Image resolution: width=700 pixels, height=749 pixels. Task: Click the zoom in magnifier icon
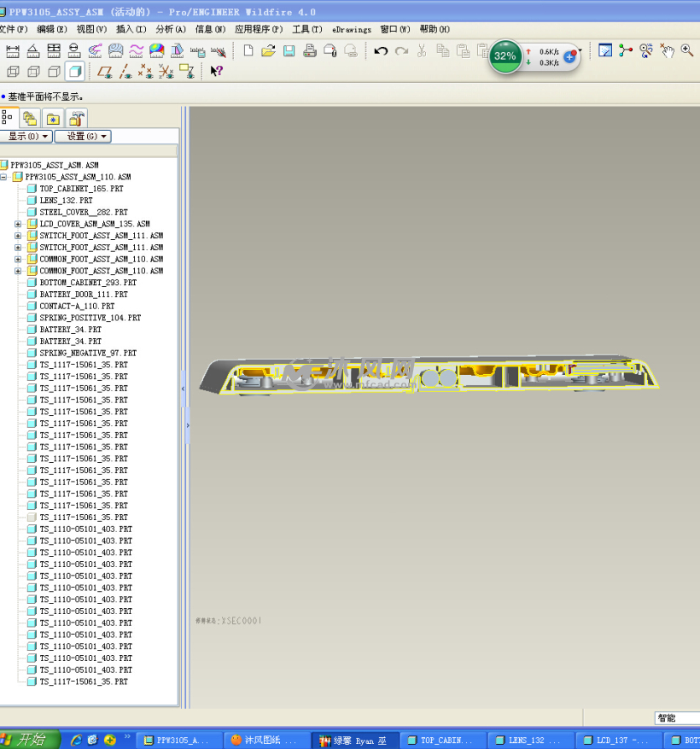point(687,50)
